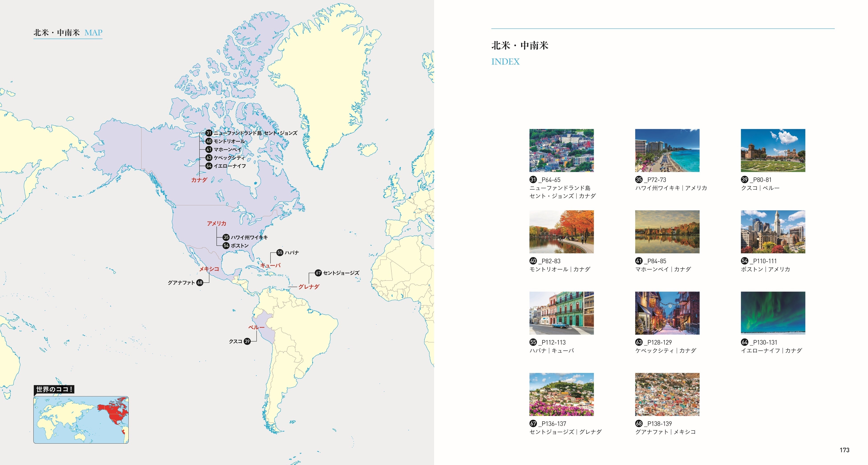This screenshot has width=868, height=465.
Task: Open the Havana colorful street thumbnail
Action: coord(561,313)
